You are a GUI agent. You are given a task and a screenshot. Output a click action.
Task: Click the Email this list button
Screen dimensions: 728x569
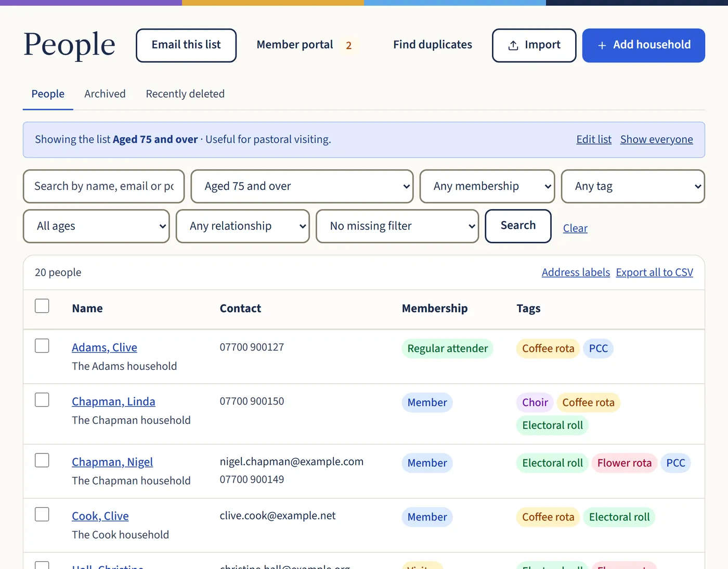186,45
